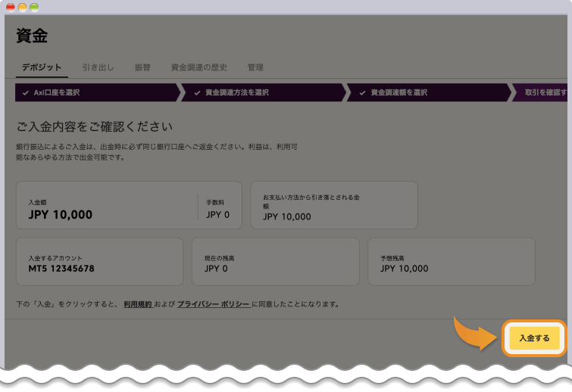Minimize the window using the yellow button
This screenshot has width=572, height=392.
22,7
